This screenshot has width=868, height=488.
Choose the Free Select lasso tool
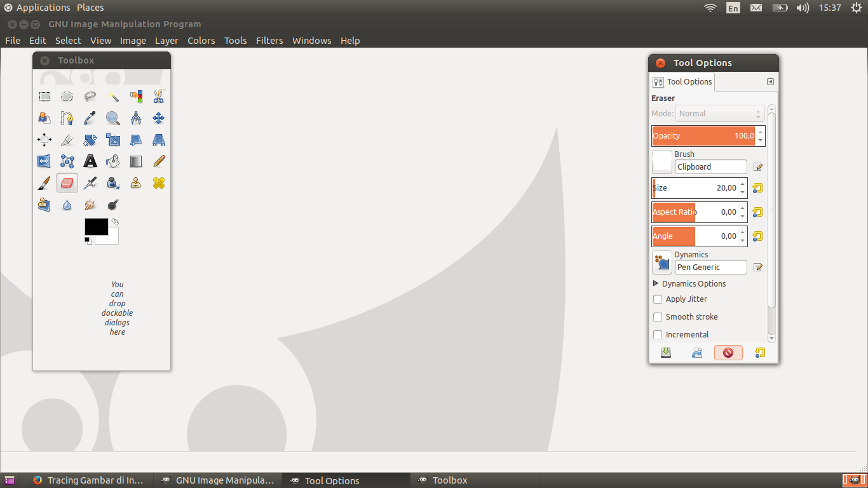[90, 97]
